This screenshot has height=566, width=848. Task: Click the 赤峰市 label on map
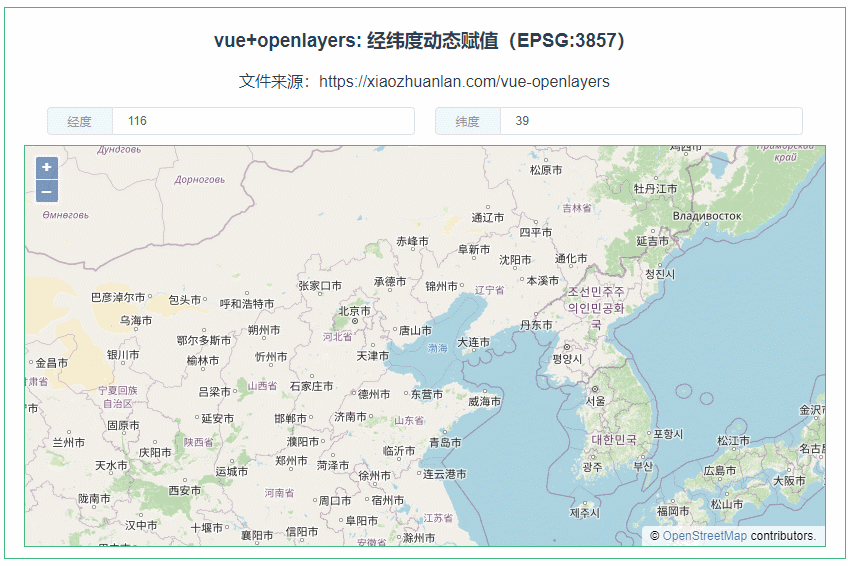pos(412,242)
